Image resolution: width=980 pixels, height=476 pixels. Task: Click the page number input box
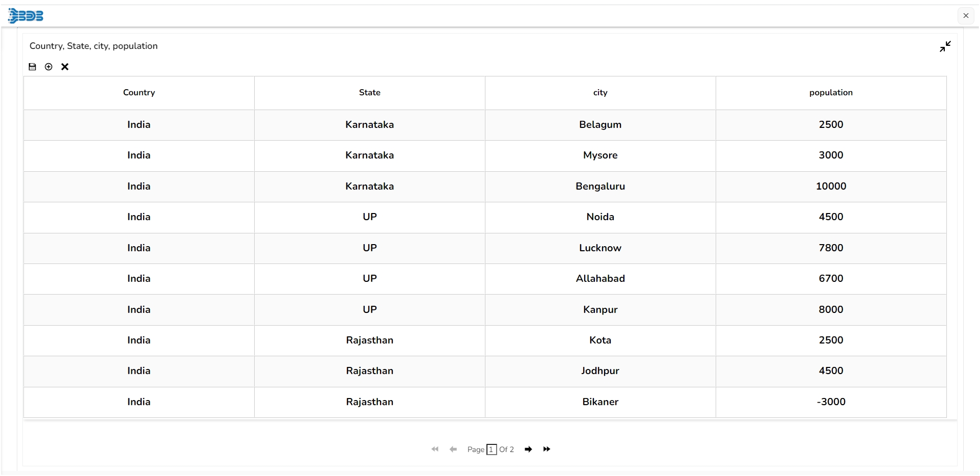tap(492, 449)
